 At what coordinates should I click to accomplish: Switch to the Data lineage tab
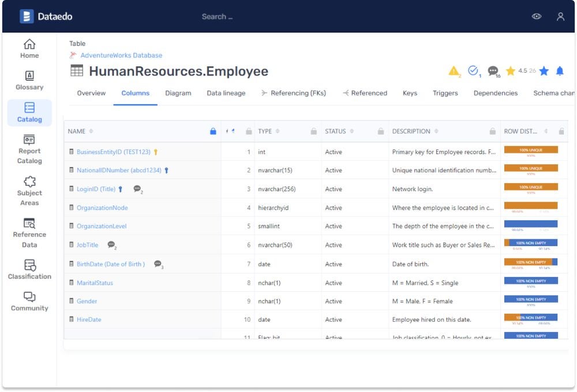click(x=226, y=93)
